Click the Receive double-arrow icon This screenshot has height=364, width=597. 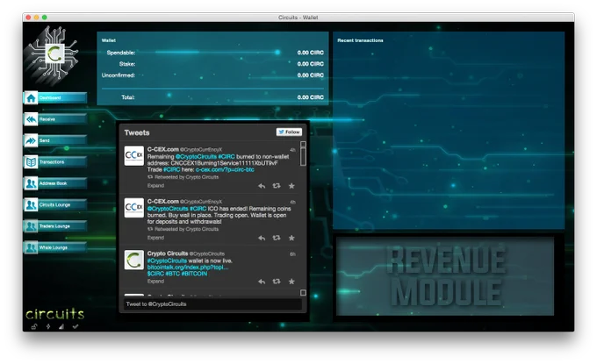point(32,119)
